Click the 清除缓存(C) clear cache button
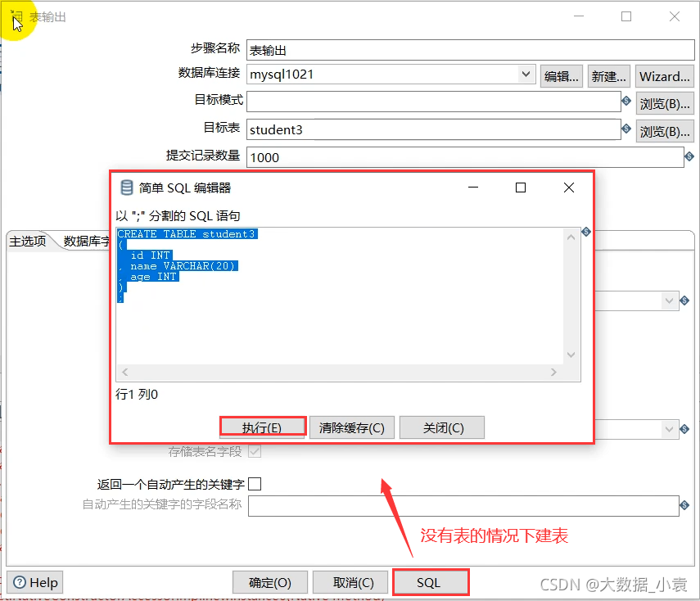 click(x=352, y=427)
